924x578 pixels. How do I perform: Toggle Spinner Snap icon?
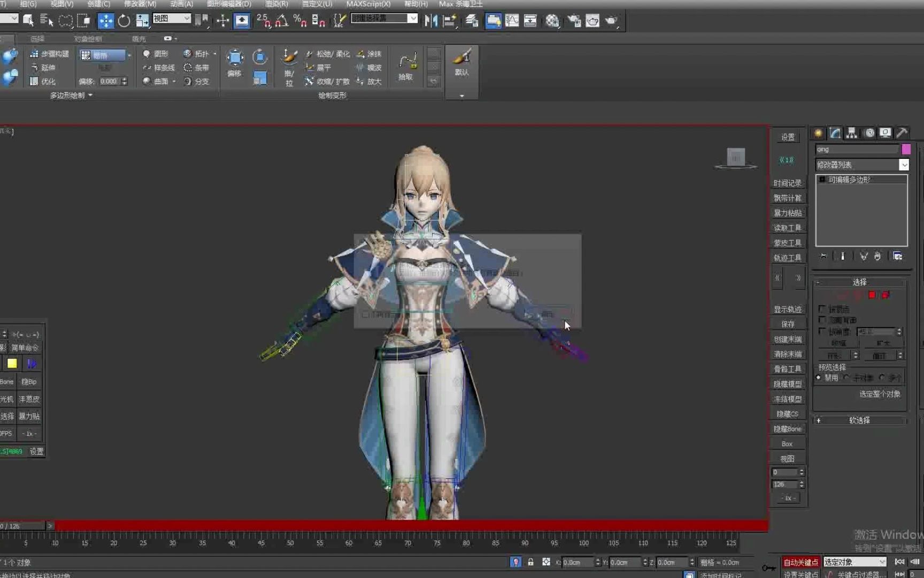(318, 21)
